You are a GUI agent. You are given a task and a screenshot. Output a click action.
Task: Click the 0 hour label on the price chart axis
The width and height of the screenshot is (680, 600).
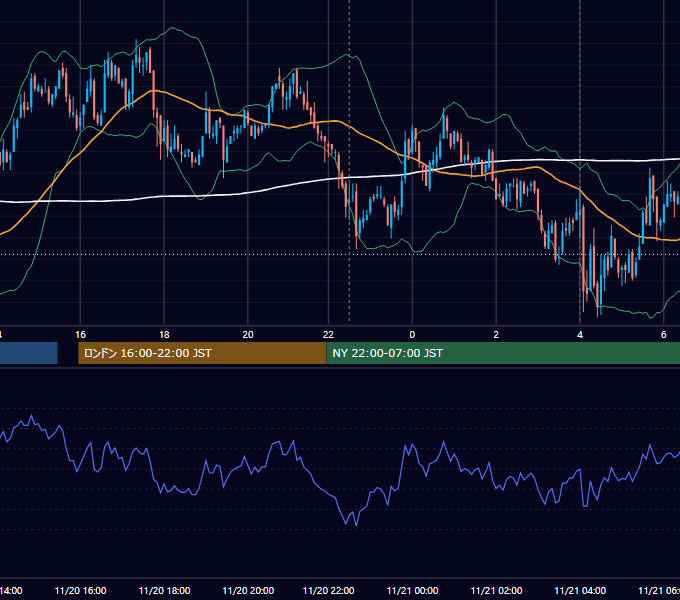pyautogui.click(x=412, y=335)
